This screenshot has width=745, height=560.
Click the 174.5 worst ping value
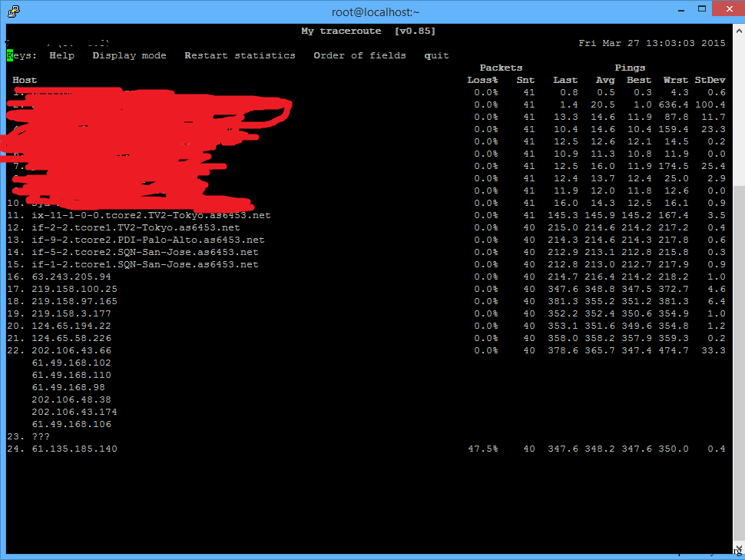(x=674, y=167)
